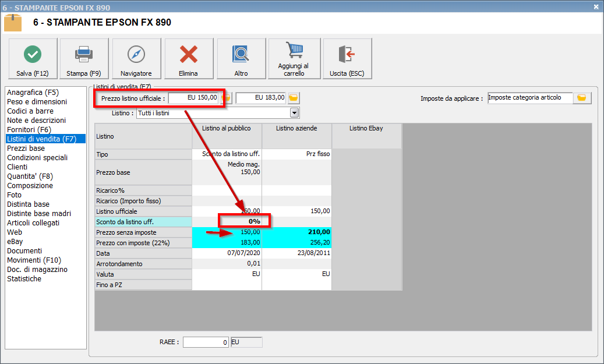The width and height of the screenshot is (604, 364).
Task: Open the Navigatore compass button
Action: pyautogui.click(x=136, y=59)
